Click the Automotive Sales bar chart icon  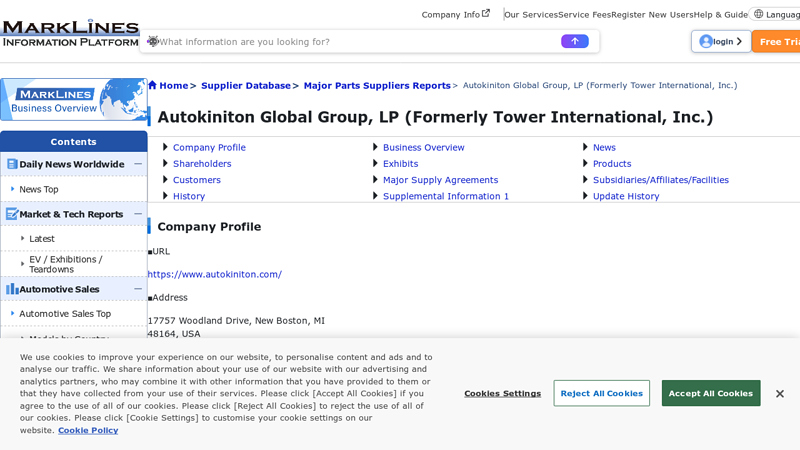point(12,289)
